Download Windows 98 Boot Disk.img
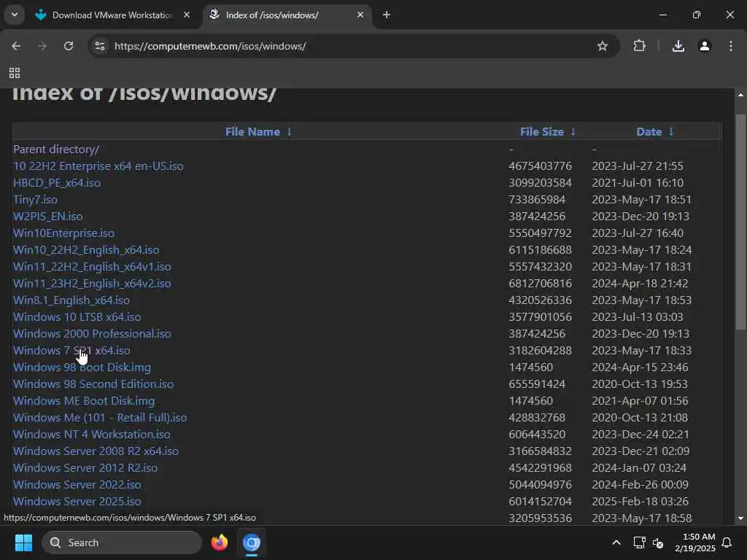This screenshot has height=560, width=747. [82, 367]
